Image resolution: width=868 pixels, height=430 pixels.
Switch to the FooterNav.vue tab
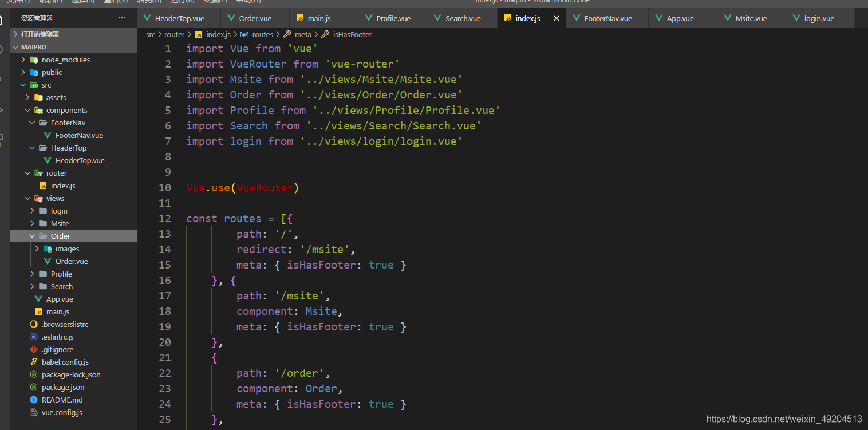(x=607, y=18)
